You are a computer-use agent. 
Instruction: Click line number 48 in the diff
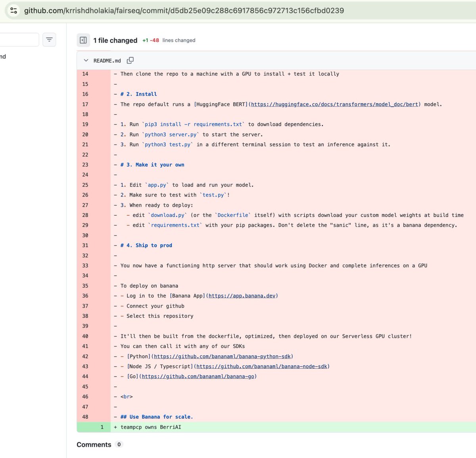(85, 417)
